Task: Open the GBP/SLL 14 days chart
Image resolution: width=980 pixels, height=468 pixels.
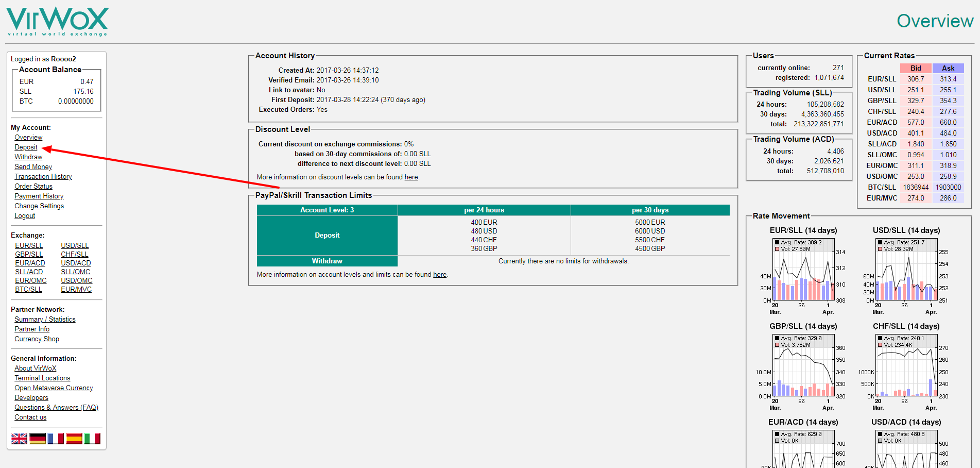Action: [803, 366]
